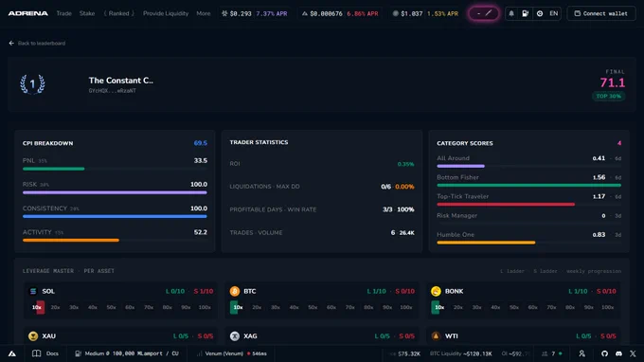Open the Stake page
644x362 pixels.
(87, 13)
